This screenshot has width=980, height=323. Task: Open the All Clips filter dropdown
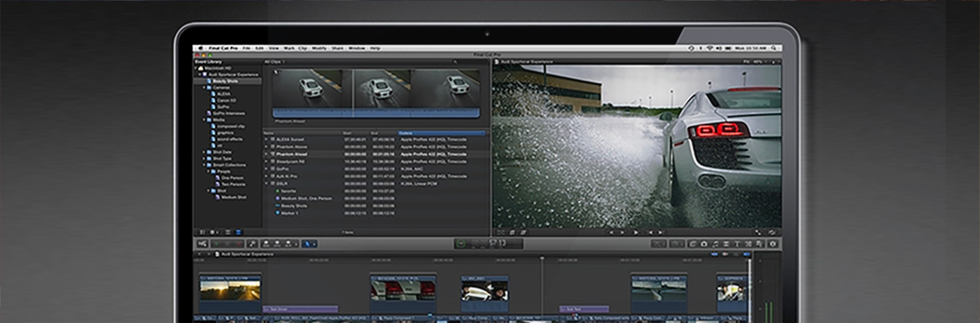tap(275, 62)
